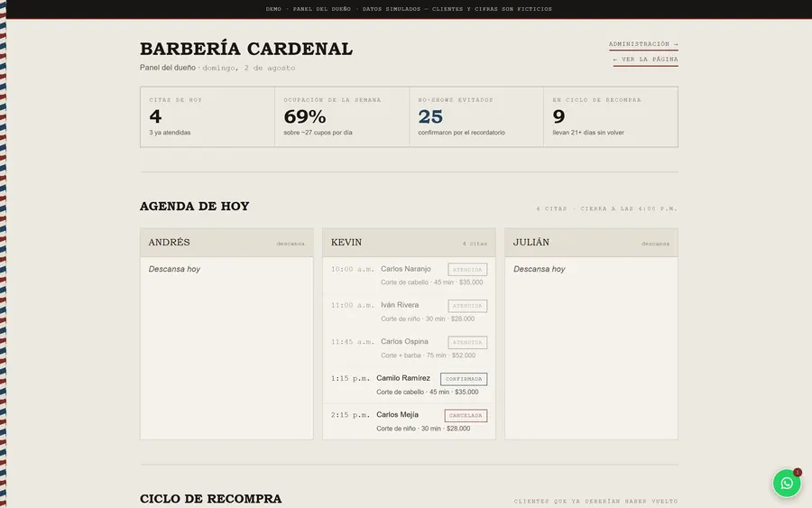
Task: Select client name Carlos Naranjo
Action: click(405, 269)
